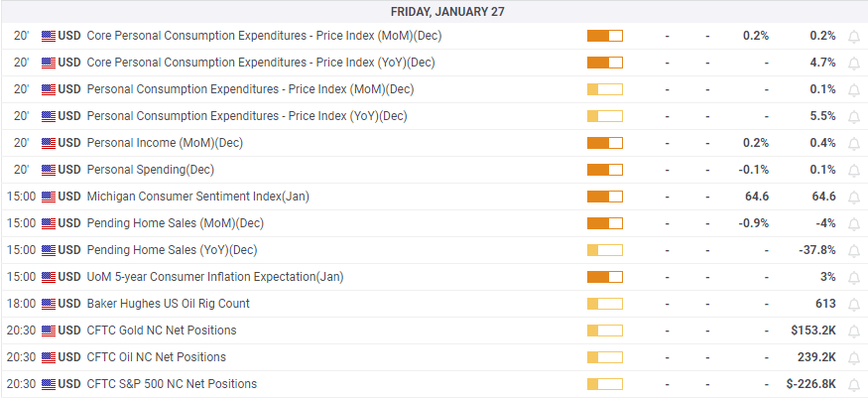Screen dimensions: 868x398
Task: Click US flag icon beside Personal Income
Action: (49, 143)
